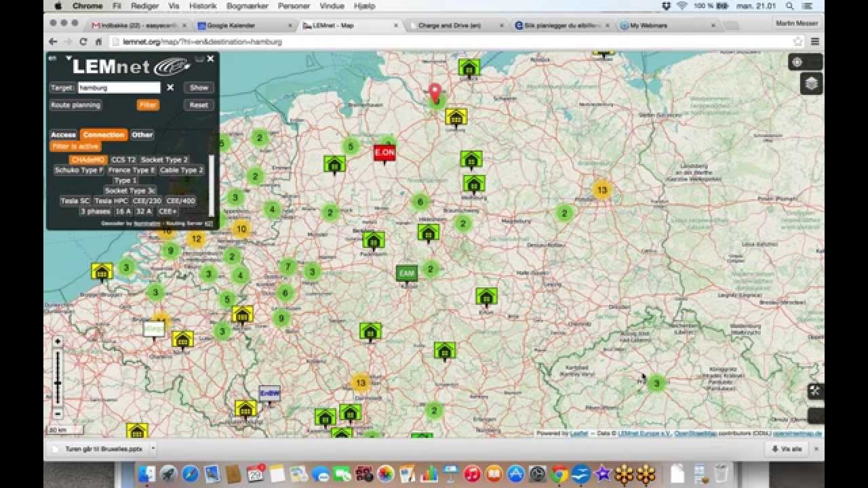Open Spotlight search in the menu bar

(789, 6)
